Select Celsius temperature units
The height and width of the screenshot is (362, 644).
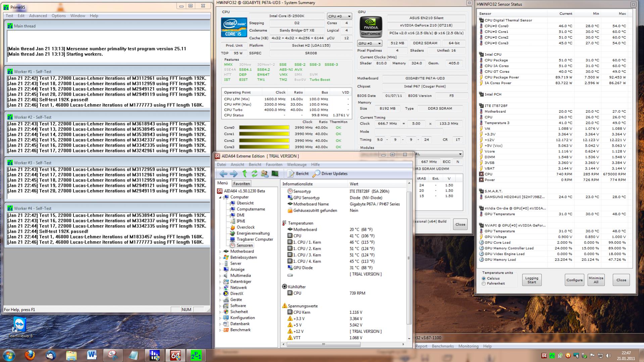point(484,278)
